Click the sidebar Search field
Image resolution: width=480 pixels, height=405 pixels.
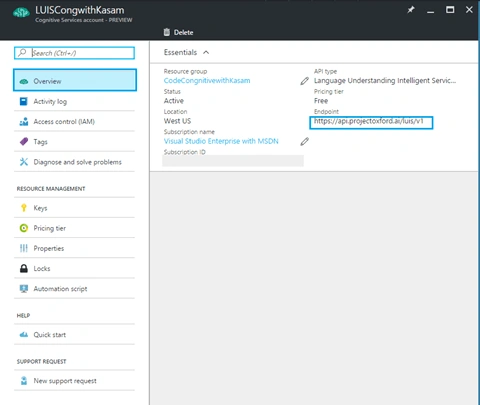[x=74, y=53]
